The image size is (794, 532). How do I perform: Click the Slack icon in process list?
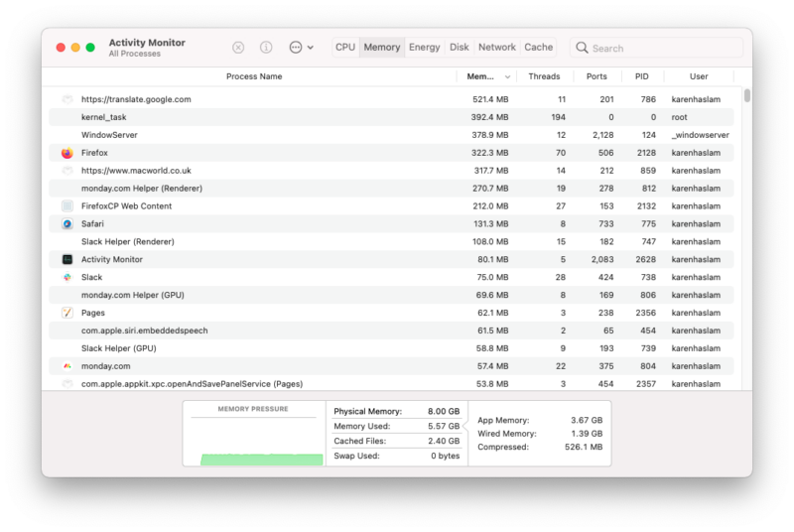(x=67, y=278)
